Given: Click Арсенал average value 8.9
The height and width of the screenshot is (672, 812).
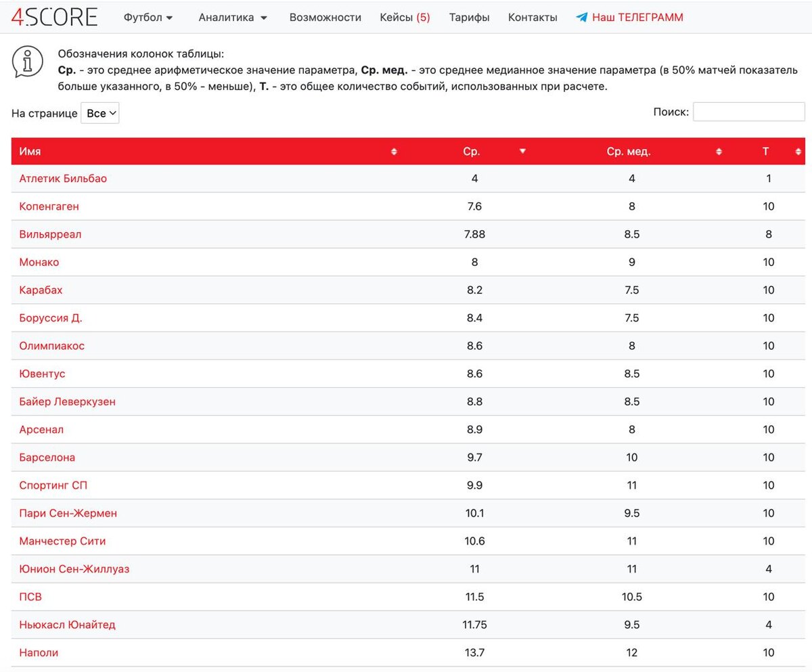Looking at the screenshot, I should click(474, 430).
